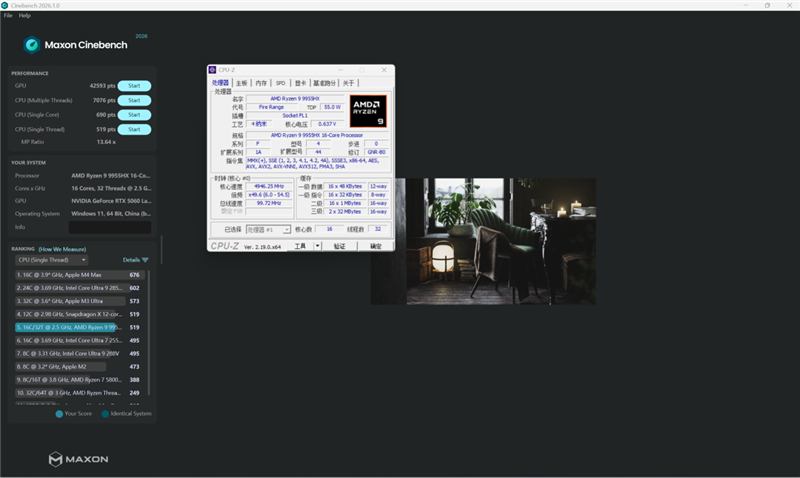Start the CPU (Single Core) benchmark
This screenshot has width=800, height=478.
coord(134,115)
